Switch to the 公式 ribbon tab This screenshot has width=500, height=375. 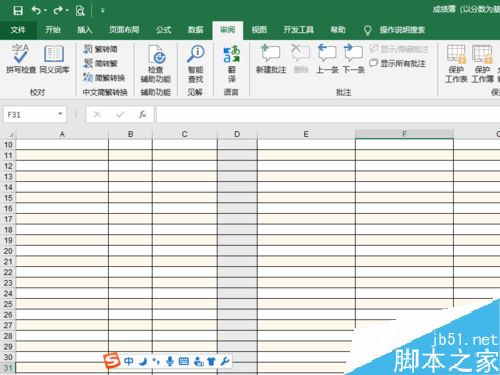(x=163, y=30)
